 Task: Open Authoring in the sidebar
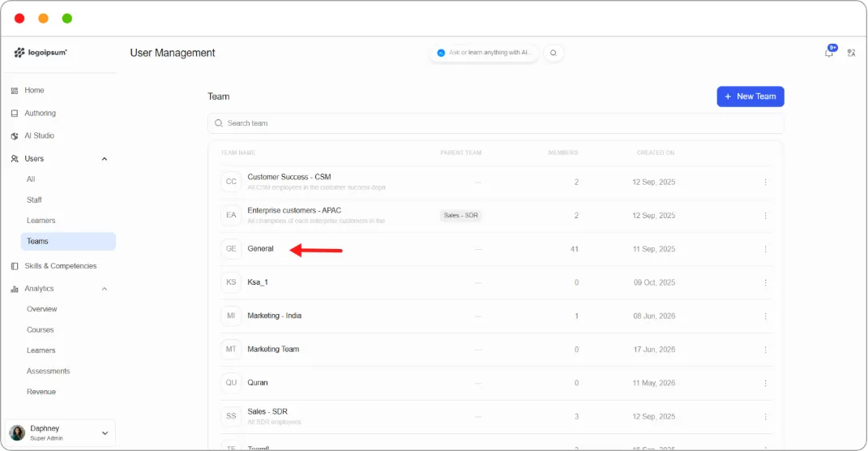(x=40, y=113)
